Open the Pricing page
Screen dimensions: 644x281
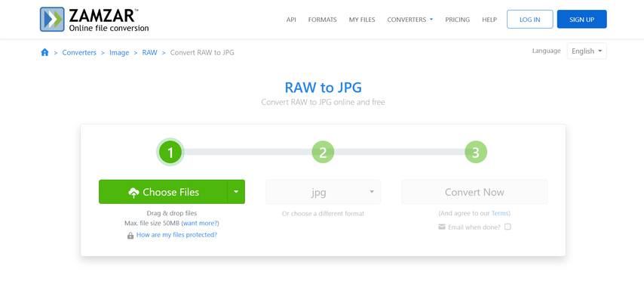[x=458, y=20]
